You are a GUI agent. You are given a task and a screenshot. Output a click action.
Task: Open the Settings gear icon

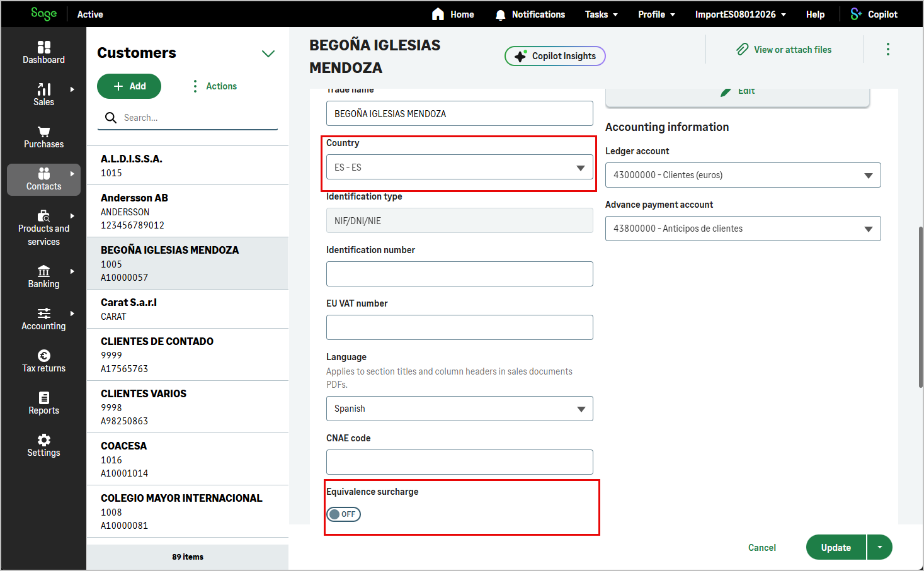click(x=44, y=440)
